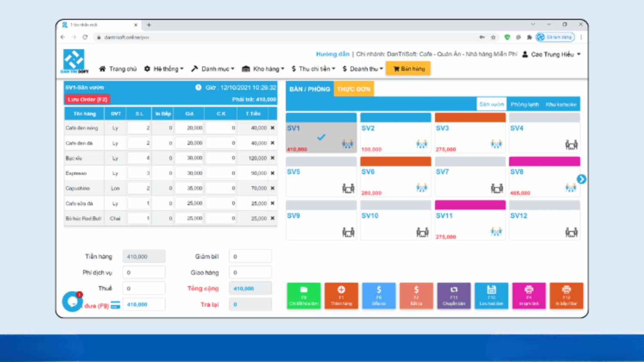Open the Kho hàng dropdown
The image size is (644, 362).
tap(263, 69)
